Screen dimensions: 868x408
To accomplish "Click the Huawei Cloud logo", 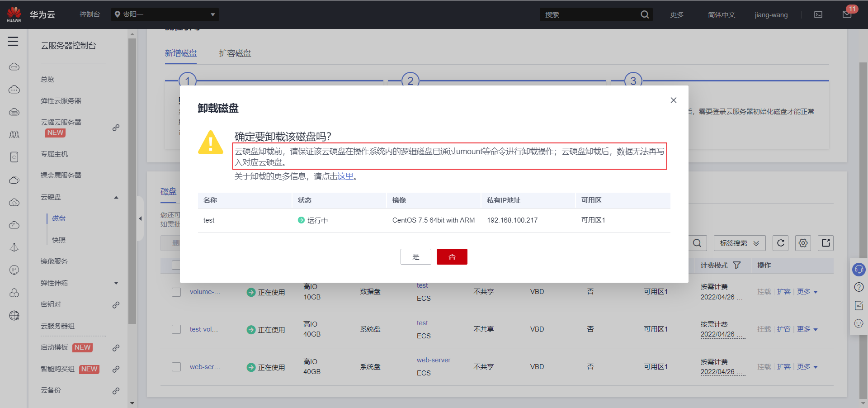I will point(14,14).
